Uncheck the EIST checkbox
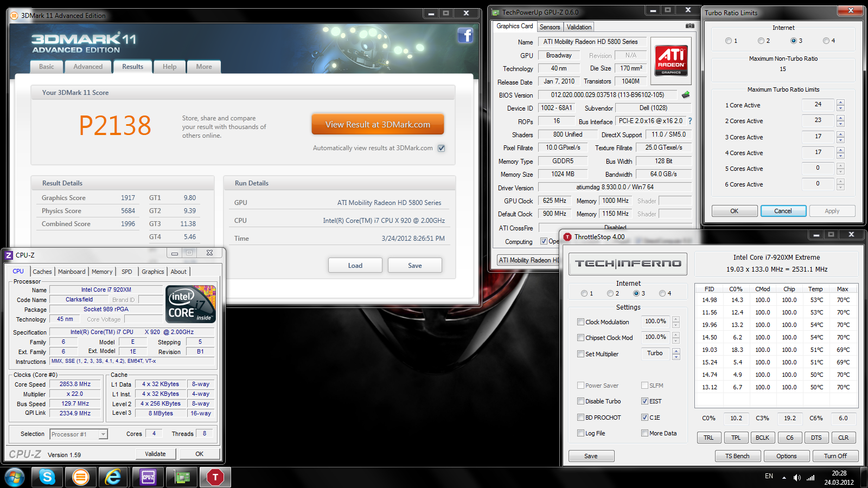868x488 pixels. pyautogui.click(x=645, y=401)
